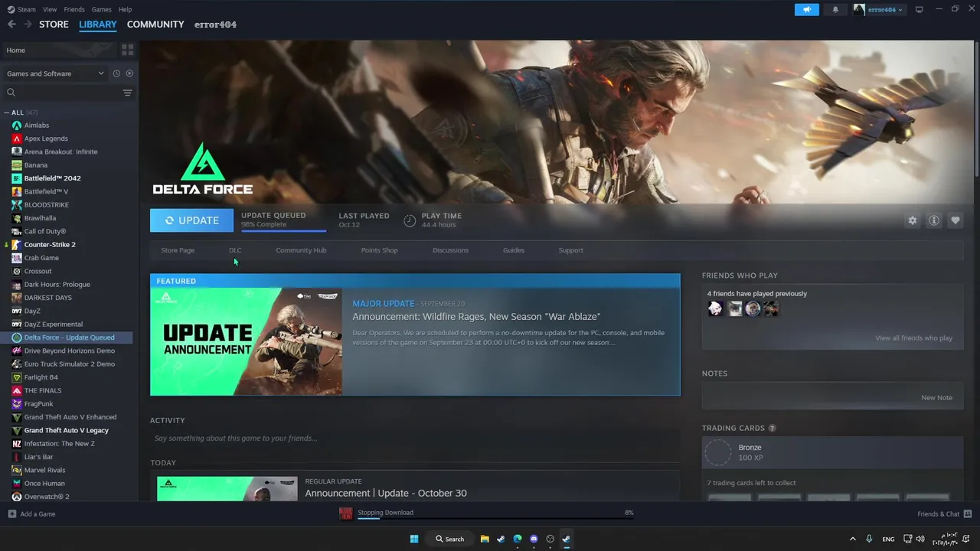Viewport: 980px width, 551px height.
Task: Select Counter-Strike 2 in the library
Action: [50, 245]
